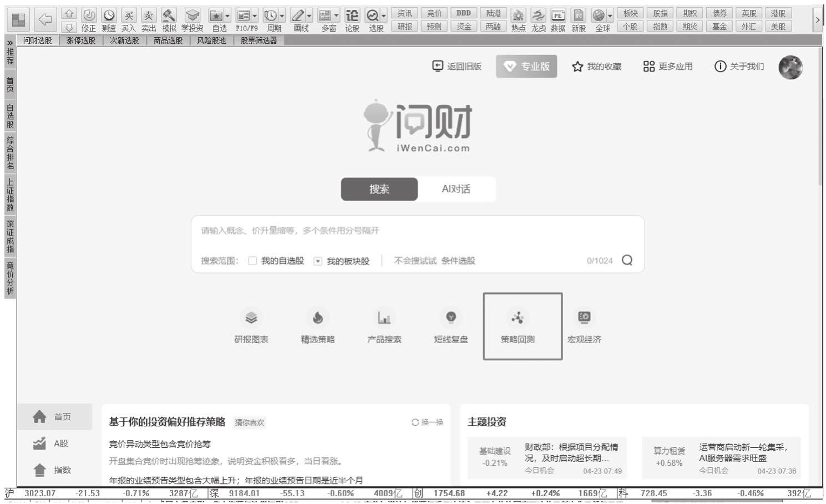
Task: Open 关于我们 about link
Action: pos(739,67)
